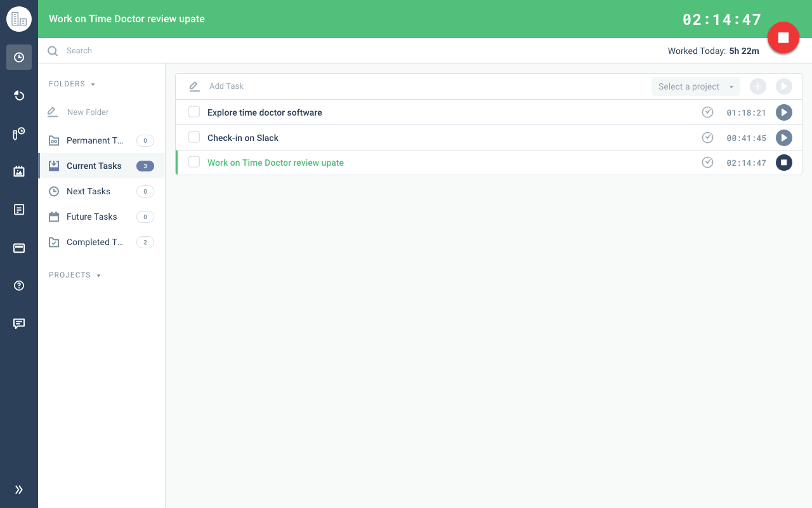Image resolution: width=812 pixels, height=508 pixels.
Task: Open the Completed Tasks folder
Action: pos(101,242)
